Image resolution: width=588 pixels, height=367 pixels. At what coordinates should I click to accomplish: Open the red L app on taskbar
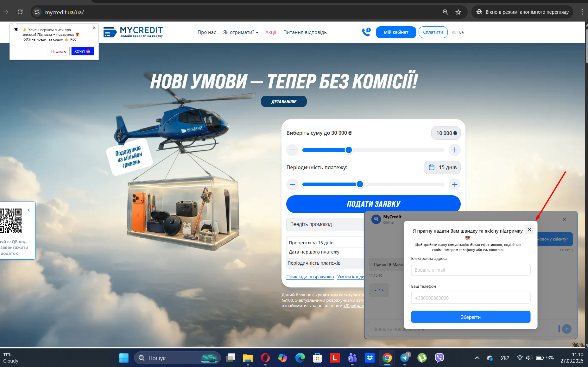click(335, 358)
